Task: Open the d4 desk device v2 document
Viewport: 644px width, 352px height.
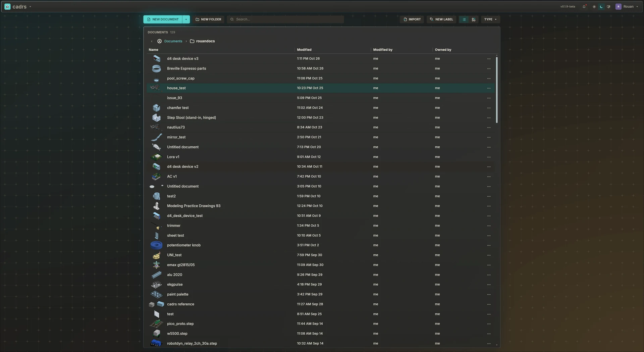Action: click(182, 167)
